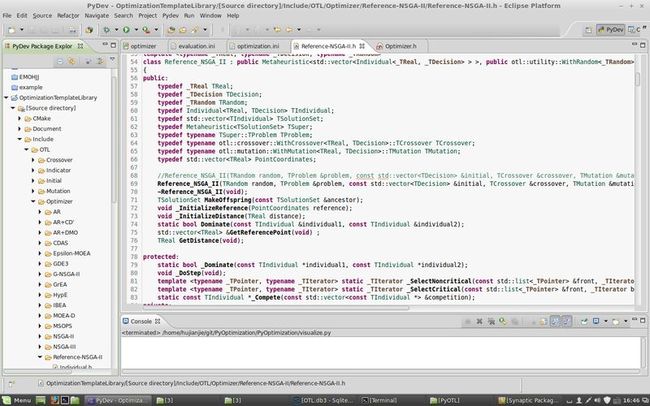Open the Debug launch icon
The height and width of the screenshot is (406, 650).
[x=107, y=30]
